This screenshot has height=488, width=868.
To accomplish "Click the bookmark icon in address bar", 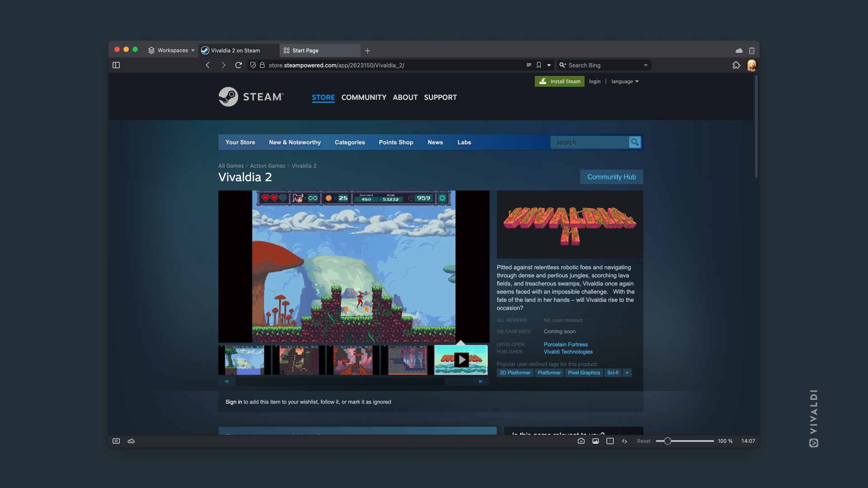I will pyautogui.click(x=539, y=65).
